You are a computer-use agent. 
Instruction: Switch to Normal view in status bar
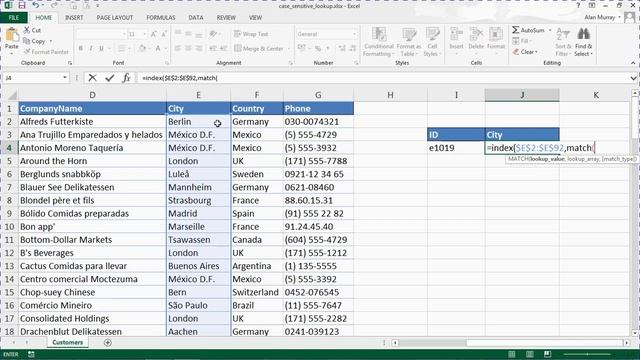click(512, 354)
